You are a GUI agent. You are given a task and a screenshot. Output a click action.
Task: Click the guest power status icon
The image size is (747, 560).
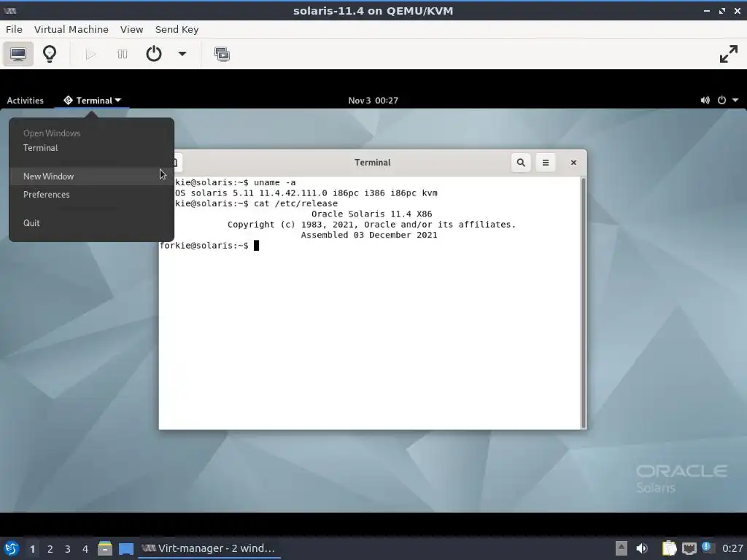click(721, 101)
